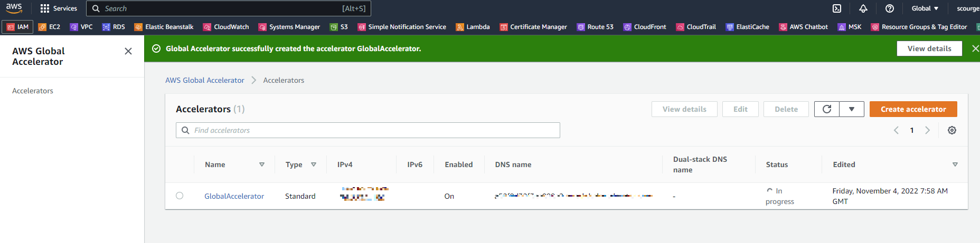Select the GlobalAccelerator row radio button
The width and height of the screenshot is (980, 243).
[x=180, y=196]
